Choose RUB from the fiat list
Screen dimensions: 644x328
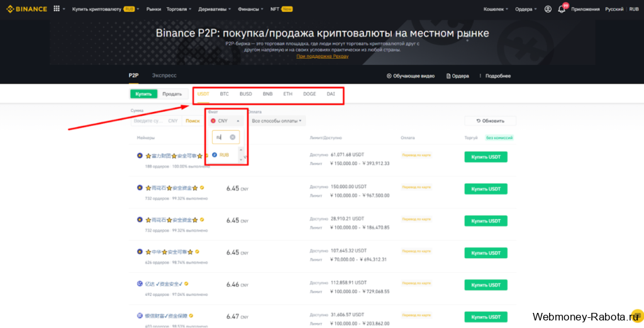coord(225,155)
